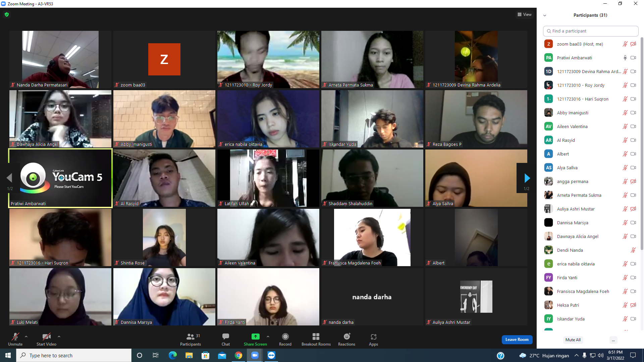The image size is (644, 362).
Task: Open Cortana circle icon in taskbar
Action: [x=140, y=355]
